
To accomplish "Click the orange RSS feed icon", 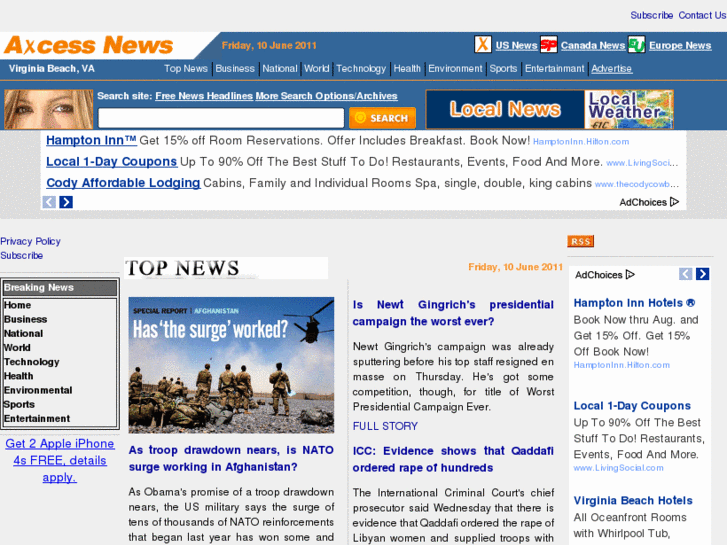I will [x=580, y=241].
